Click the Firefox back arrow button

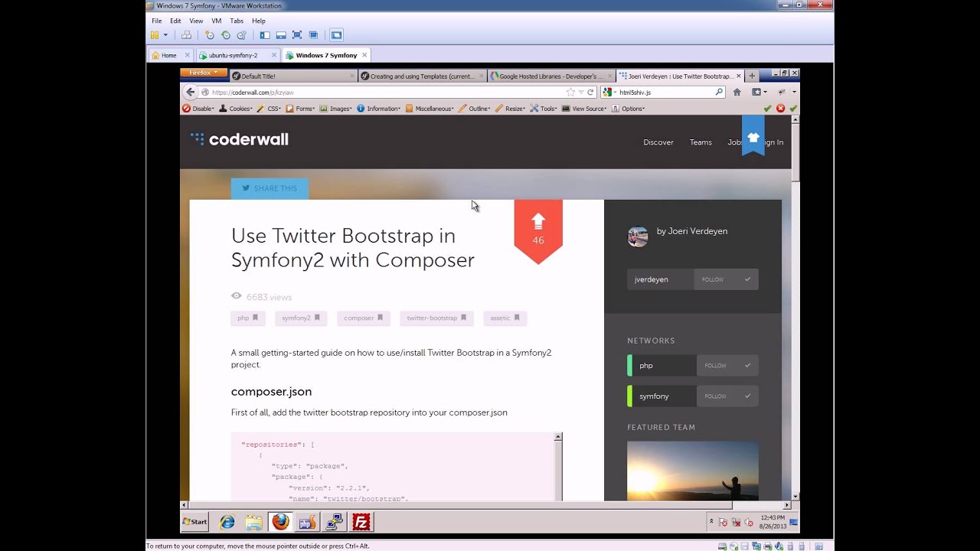coord(191,92)
